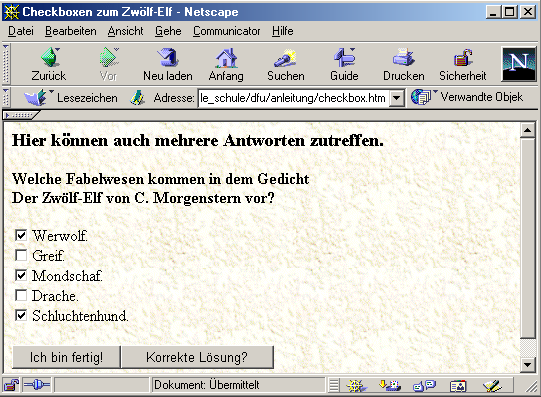Check the Greif checkbox
This screenshot has height=397, width=541.
click(x=21, y=256)
